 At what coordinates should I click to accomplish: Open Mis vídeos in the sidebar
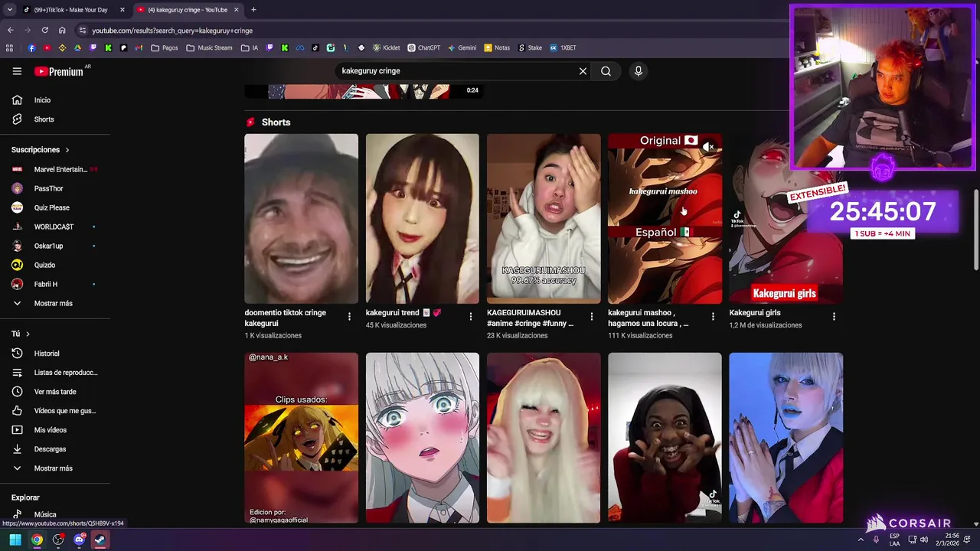(x=51, y=430)
